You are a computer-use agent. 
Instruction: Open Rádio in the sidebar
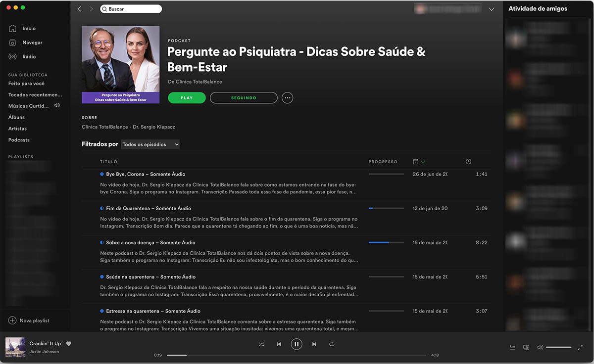pos(29,56)
